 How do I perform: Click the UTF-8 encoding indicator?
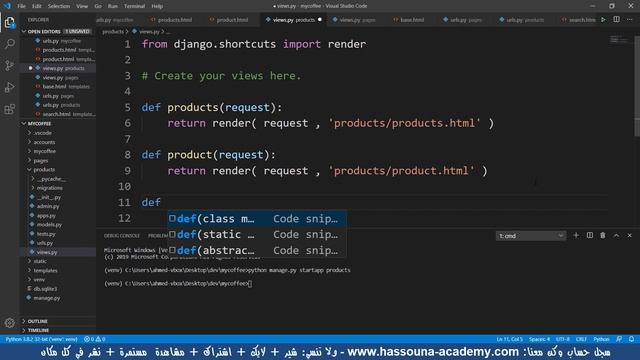(562, 339)
